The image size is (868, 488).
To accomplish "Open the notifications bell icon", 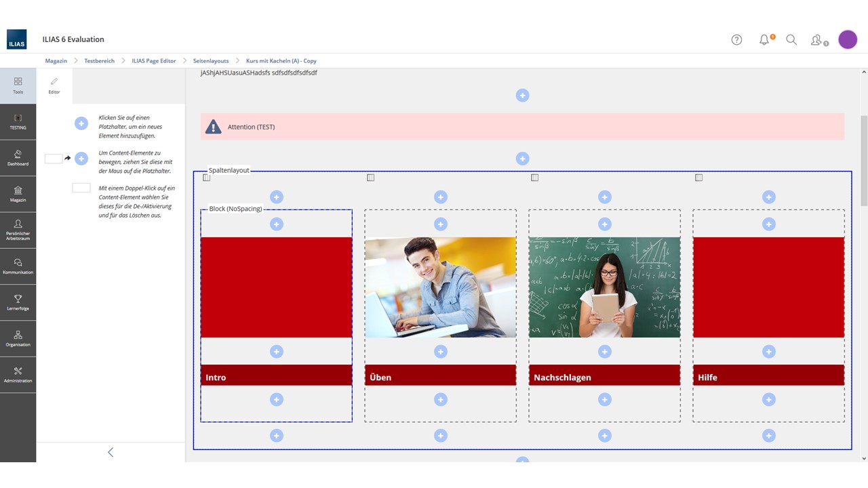I will (764, 40).
